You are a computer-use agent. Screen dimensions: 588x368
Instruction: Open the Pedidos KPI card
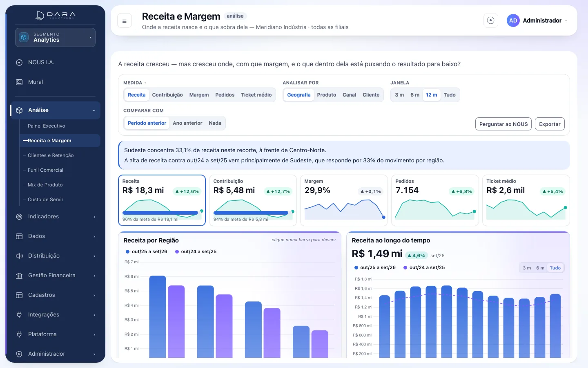[x=435, y=200]
